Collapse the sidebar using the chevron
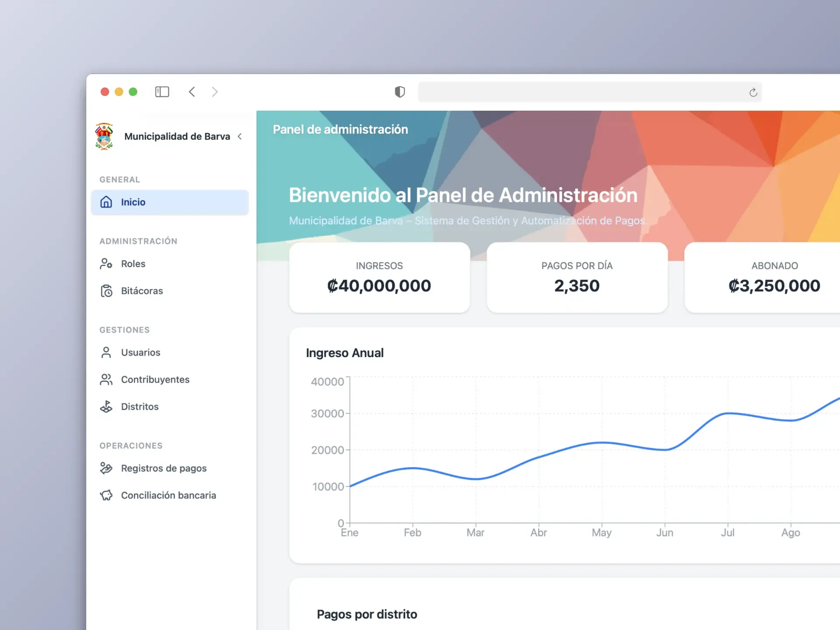Image resolution: width=840 pixels, height=630 pixels. pos(240,136)
